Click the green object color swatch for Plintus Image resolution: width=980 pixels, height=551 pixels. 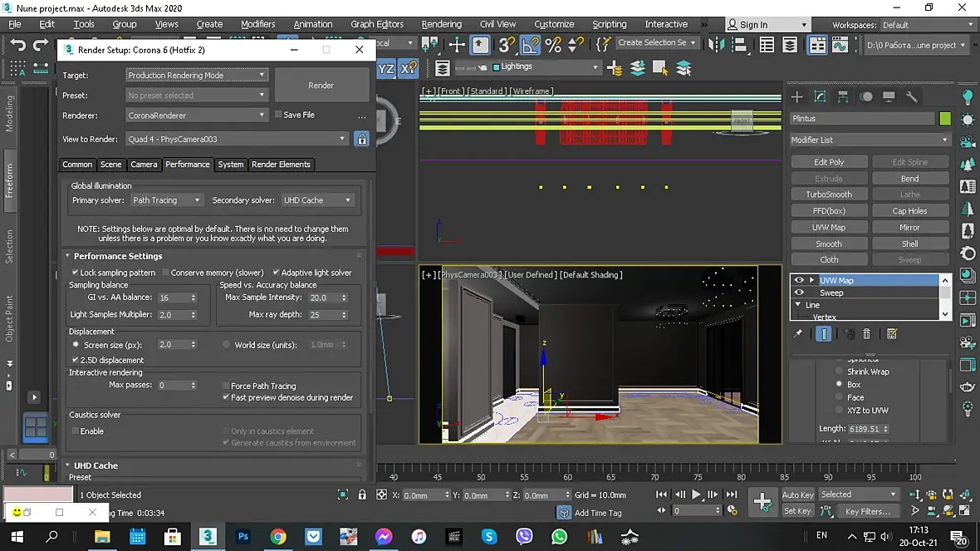[945, 119]
